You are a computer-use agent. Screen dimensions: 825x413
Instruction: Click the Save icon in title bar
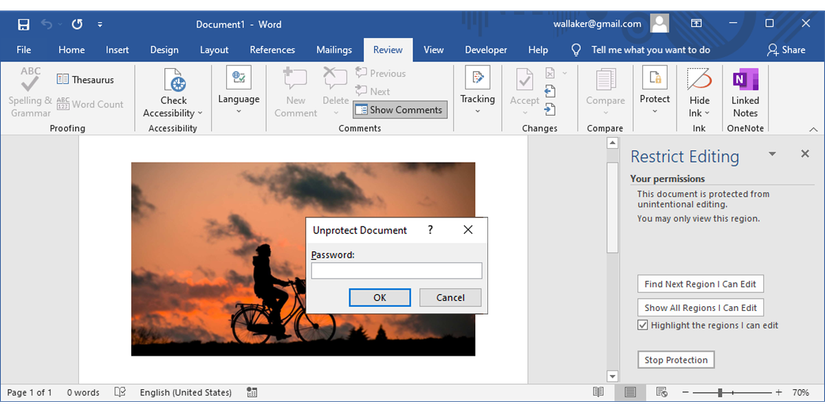click(23, 22)
